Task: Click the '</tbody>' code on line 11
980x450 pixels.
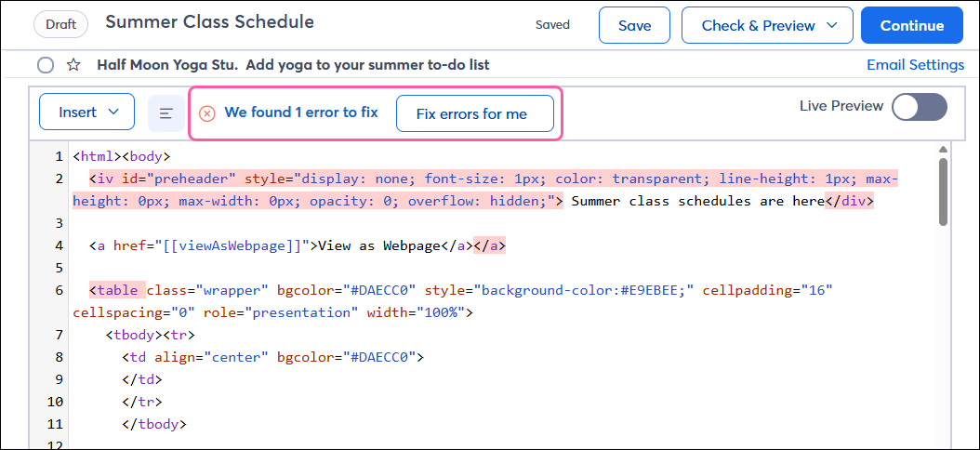Action: 154,424
